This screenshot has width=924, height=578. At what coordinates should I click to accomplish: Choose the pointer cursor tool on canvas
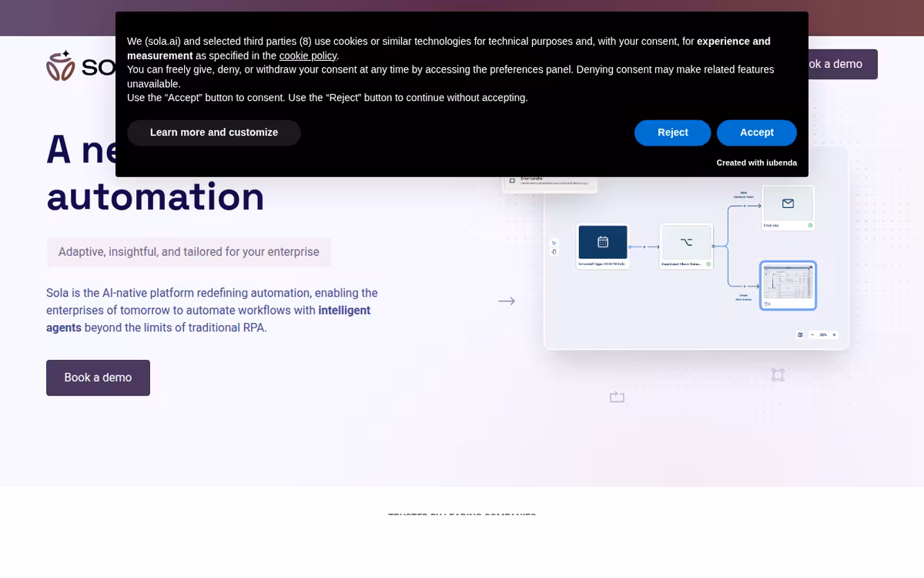[x=554, y=243]
